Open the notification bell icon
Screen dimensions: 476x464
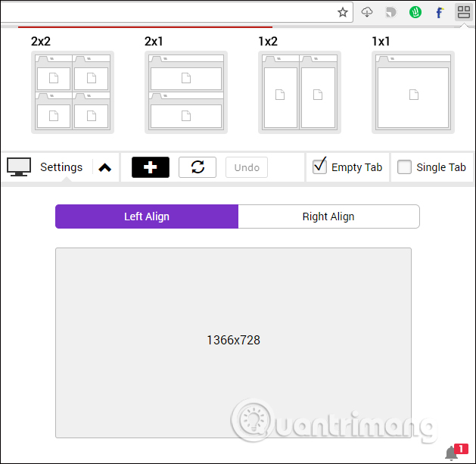pyautogui.click(x=452, y=453)
